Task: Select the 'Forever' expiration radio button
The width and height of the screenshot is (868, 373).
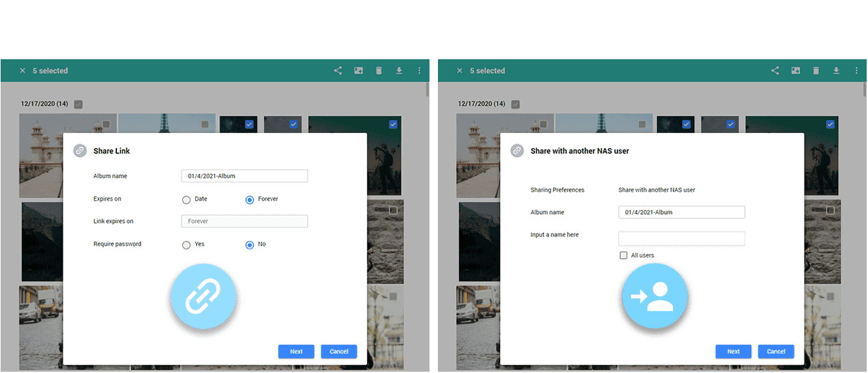Action: pos(250,200)
